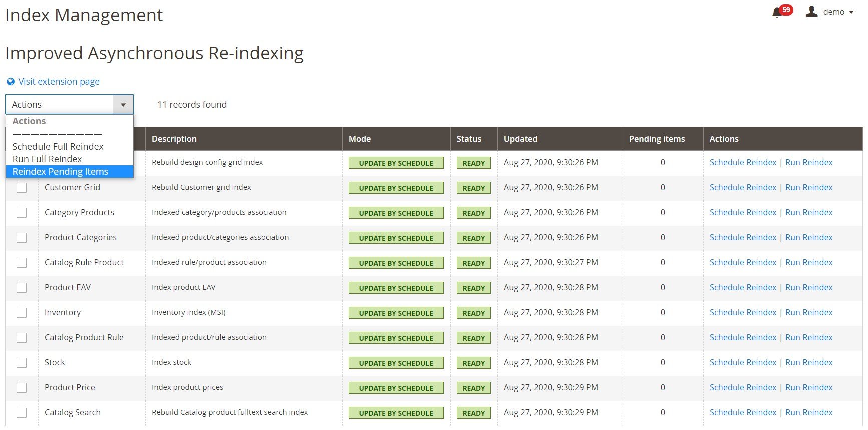Tick the Product Price checkbox
The image size is (868, 430).
[22, 388]
